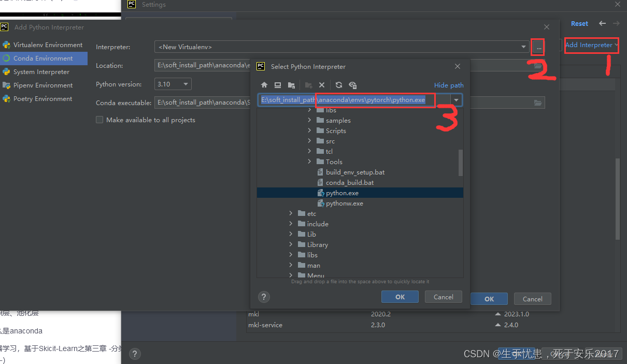Refresh the file chooser tree
This screenshot has width=627, height=364.
coord(339,85)
